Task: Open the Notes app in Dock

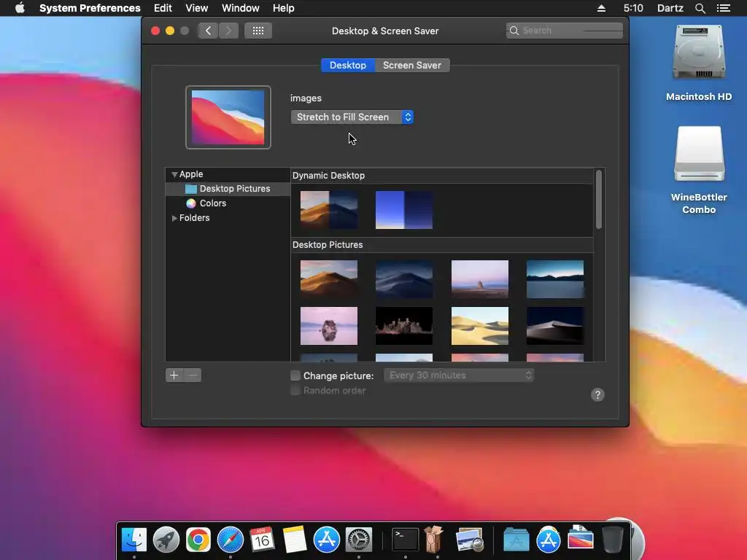Action: coord(295,540)
